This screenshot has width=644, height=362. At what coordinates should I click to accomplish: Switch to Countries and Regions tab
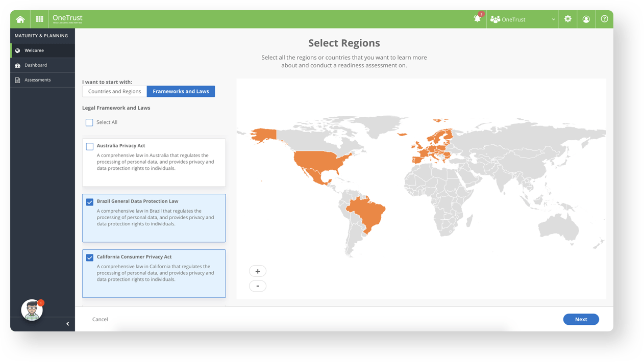coord(114,91)
